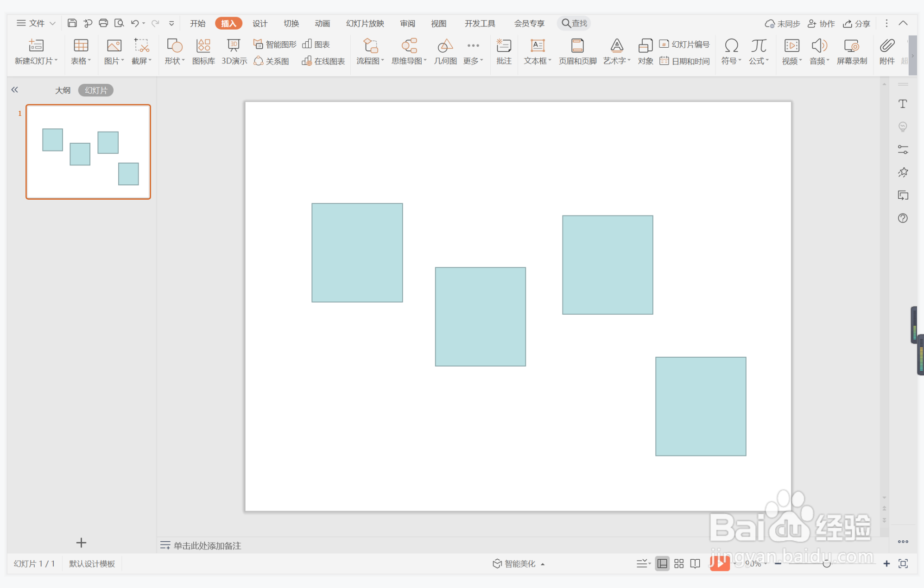Open the Symbol (符号) tool

coord(731,46)
